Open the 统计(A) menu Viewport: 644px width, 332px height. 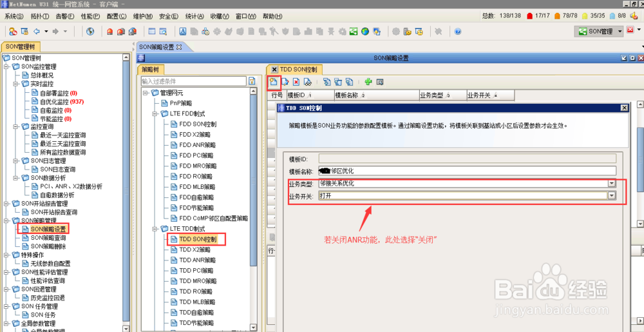tap(194, 16)
